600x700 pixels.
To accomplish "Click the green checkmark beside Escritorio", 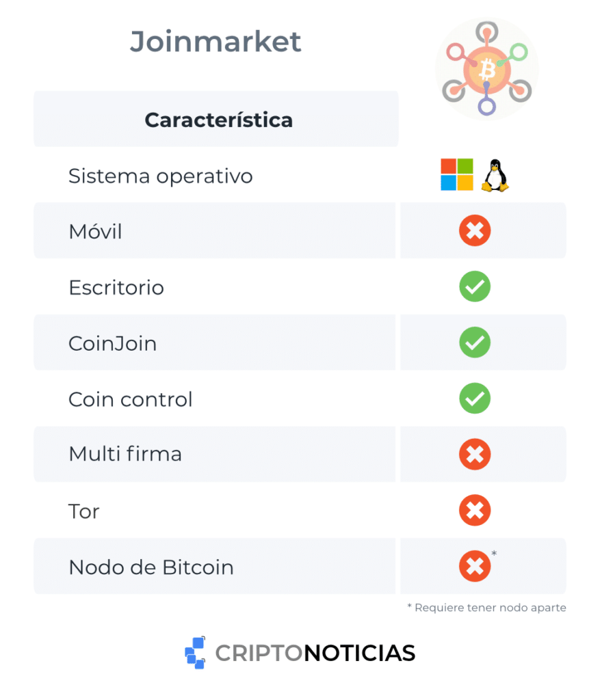I will (475, 287).
